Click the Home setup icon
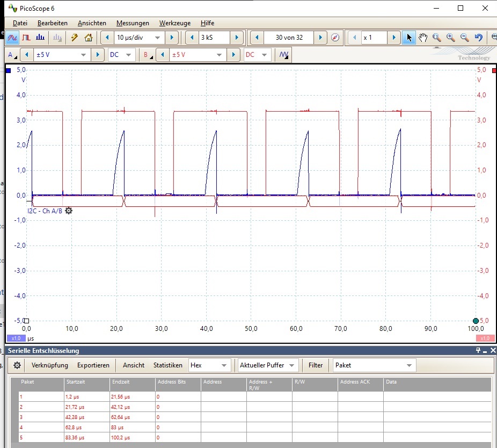Viewport: 497px width, 448px height. [x=89, y=38]
